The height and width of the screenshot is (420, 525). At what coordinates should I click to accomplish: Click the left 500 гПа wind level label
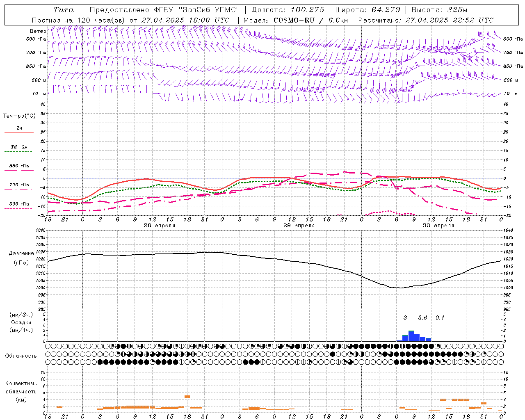coord(36,39)
